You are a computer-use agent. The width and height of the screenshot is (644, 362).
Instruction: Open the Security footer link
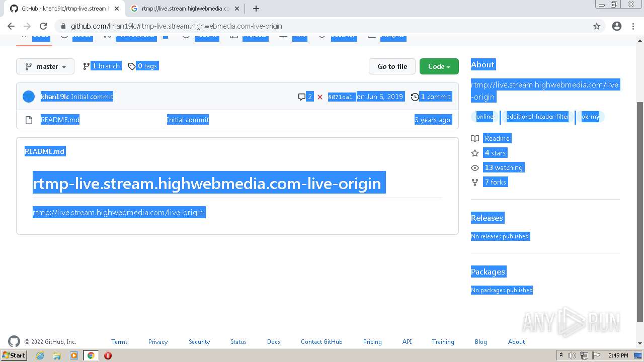(199, 341)
